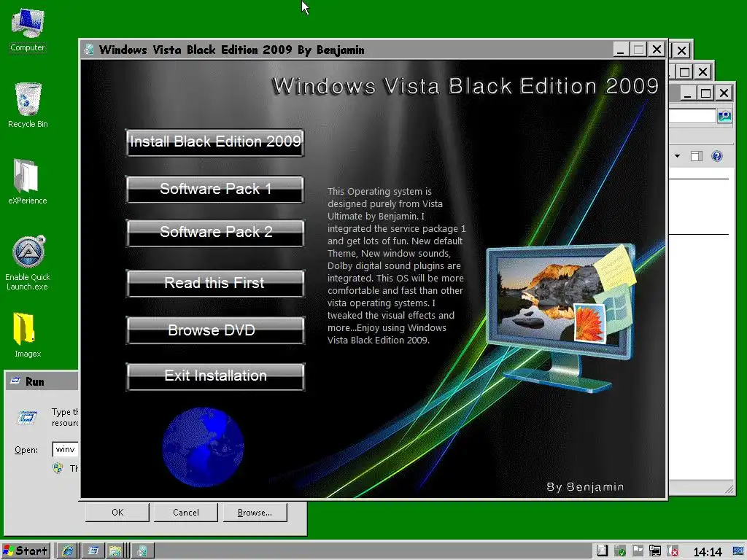
Task: Click the muted volume tray icon
Action: [673, 551]
